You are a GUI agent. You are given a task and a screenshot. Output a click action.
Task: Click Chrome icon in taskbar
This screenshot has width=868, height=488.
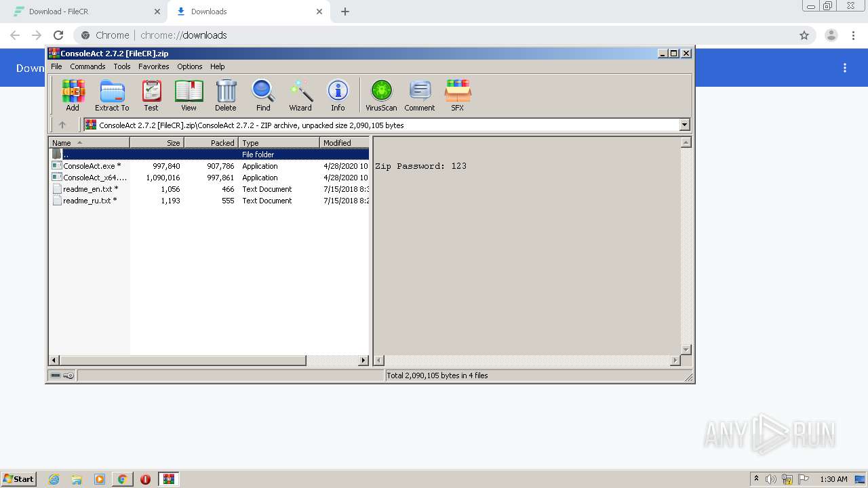point(122,479)
